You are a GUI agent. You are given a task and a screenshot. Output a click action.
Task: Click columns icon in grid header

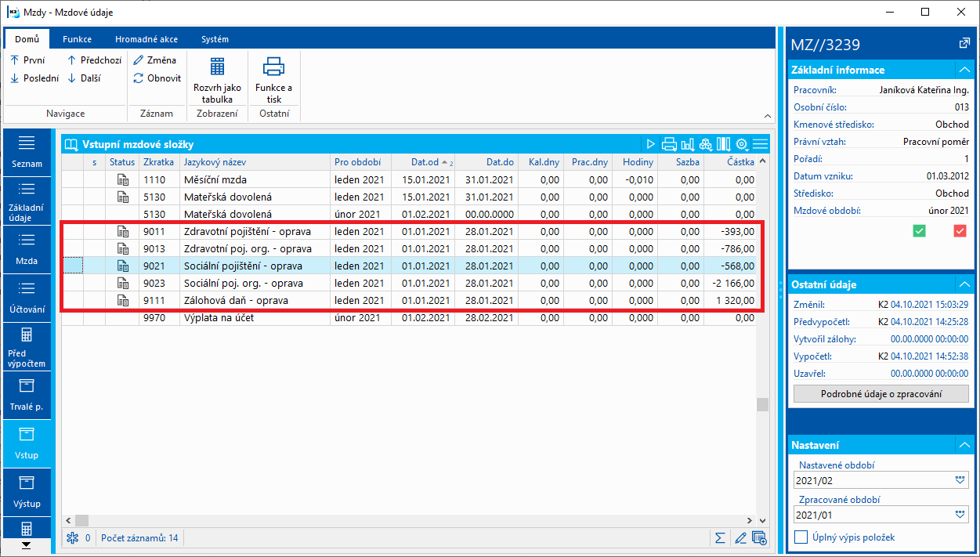point(724,144)
